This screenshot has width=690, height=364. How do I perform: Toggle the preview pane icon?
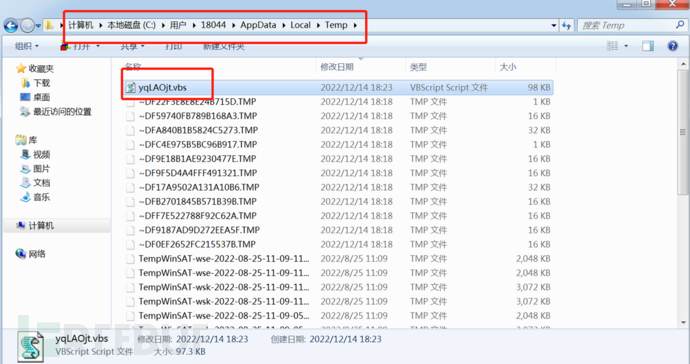click(648, 46)
